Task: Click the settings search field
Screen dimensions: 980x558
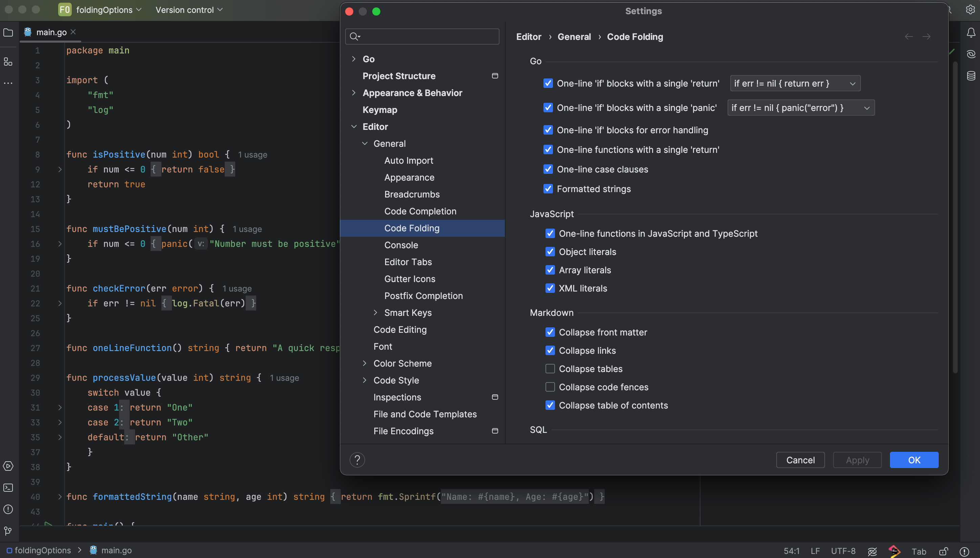Action: tap(426, 37)
